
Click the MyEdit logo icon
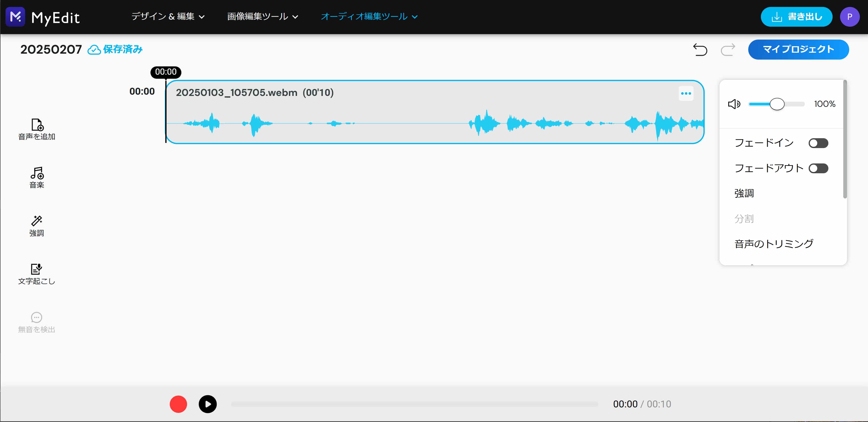(16, 17)
